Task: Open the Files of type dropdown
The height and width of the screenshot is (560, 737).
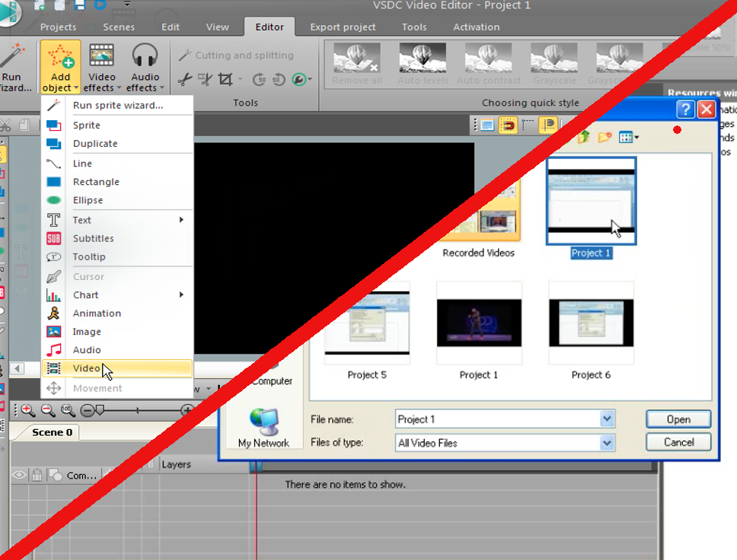Action: point(607,443)
